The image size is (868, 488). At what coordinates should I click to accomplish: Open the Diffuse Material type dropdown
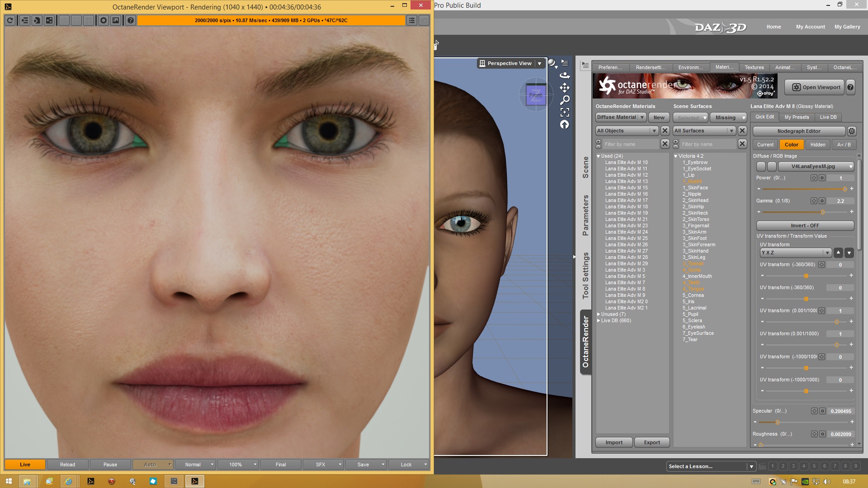(x=620, y=117)
